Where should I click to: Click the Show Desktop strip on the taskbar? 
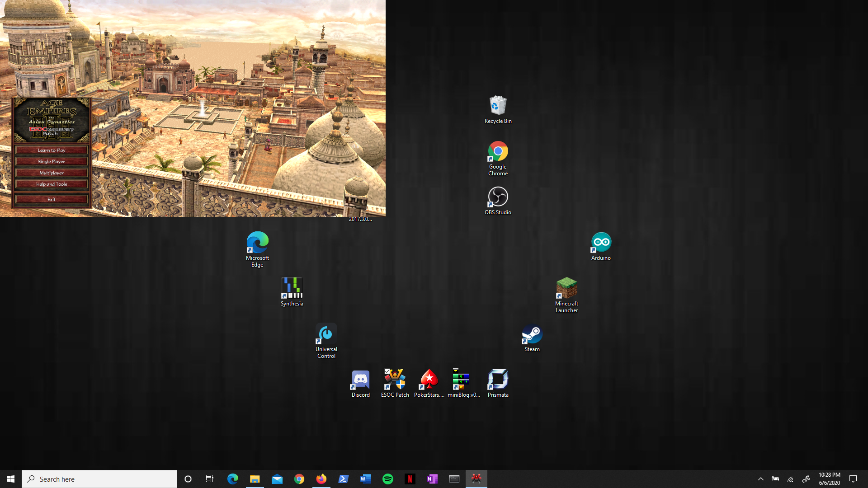click(866, 479)
